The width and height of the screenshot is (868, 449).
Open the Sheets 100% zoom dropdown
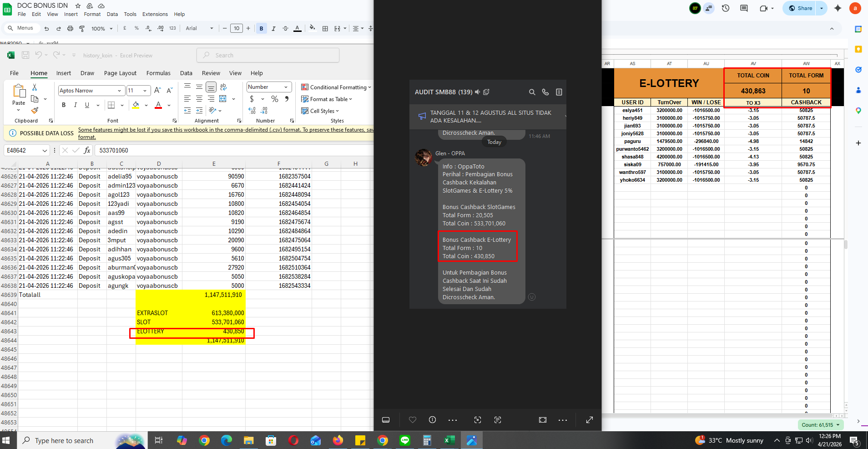point(101,28)
